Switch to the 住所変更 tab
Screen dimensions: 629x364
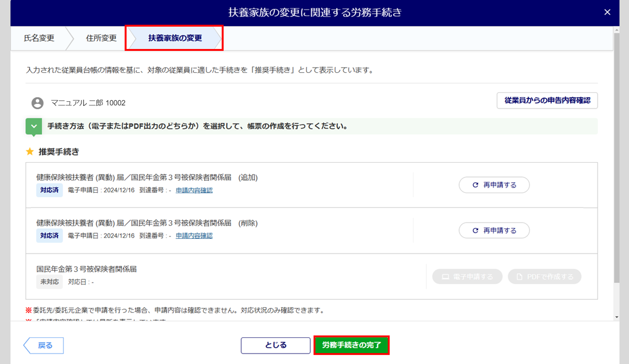pyautogui.click(x=101, y=38)
